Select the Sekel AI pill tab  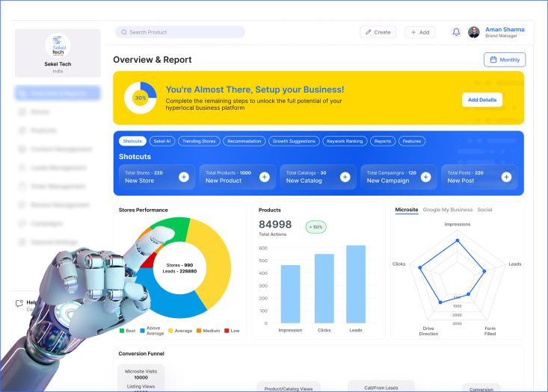point(162,141)
